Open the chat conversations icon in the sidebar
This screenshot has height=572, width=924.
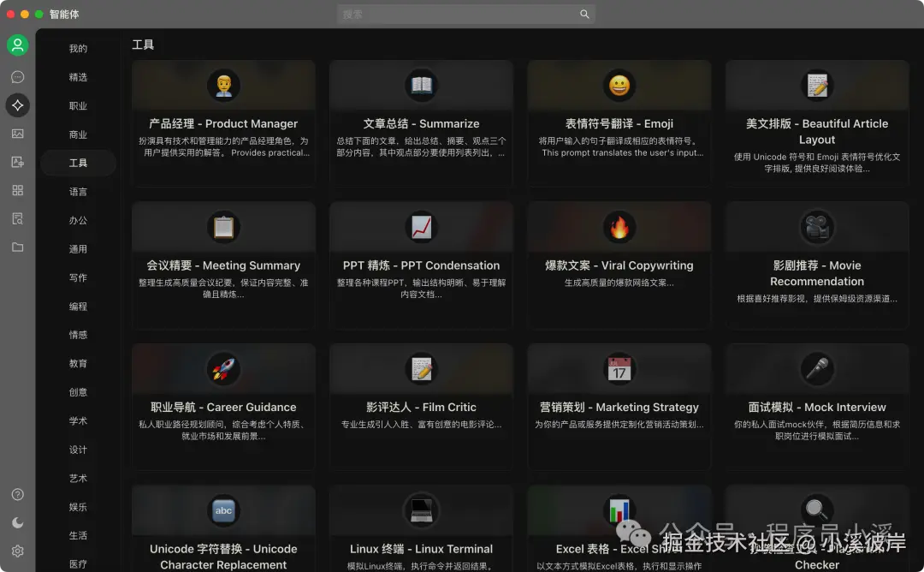(17, 76)
